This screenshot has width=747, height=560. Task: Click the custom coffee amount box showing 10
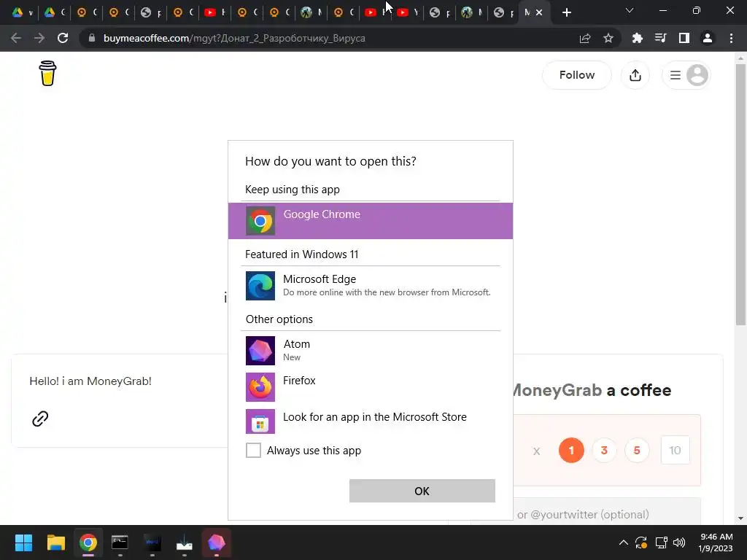[x=675, y=450]
